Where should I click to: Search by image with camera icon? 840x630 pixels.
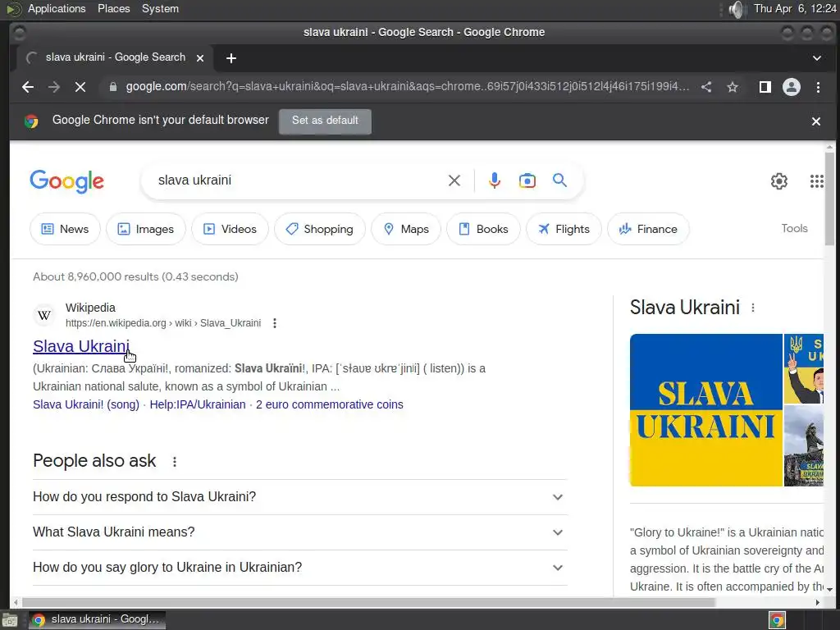pyautogui.click(x=527, y=180)
